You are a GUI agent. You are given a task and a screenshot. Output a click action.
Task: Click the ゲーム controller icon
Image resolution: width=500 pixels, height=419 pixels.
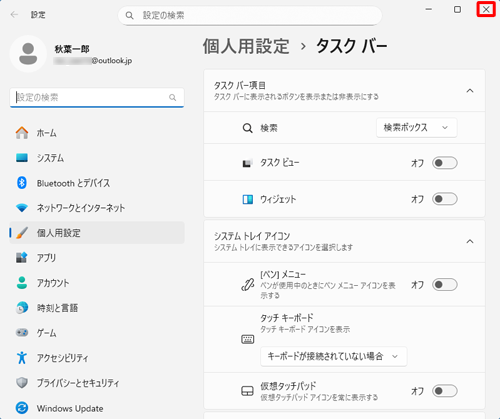[x=22, y=332]
